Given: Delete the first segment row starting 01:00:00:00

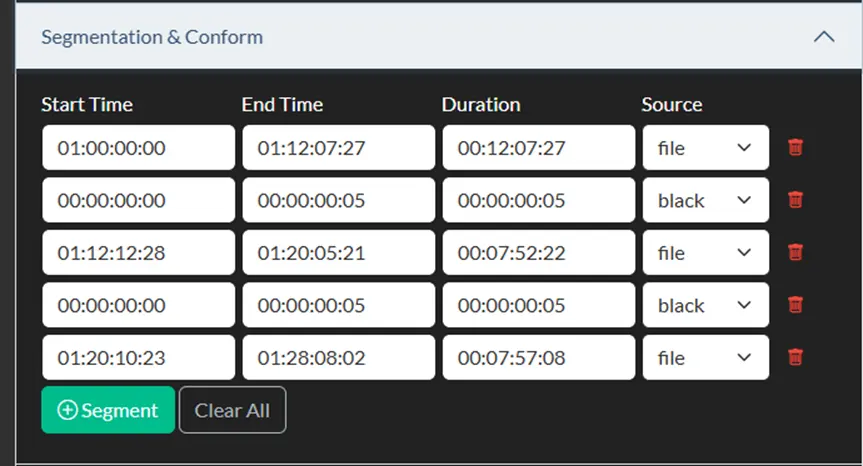Looking at the screenshot, I should (796, 148).
